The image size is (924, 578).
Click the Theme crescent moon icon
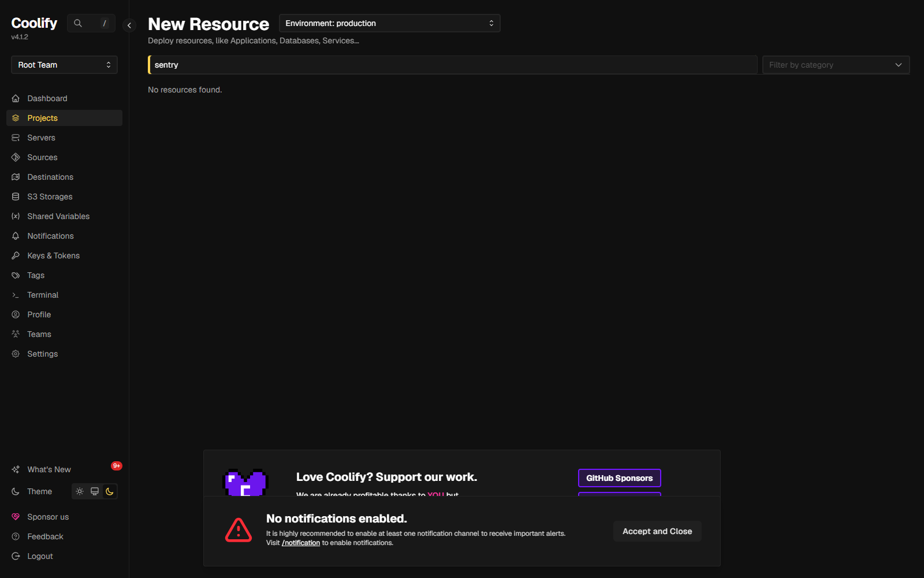16,491
